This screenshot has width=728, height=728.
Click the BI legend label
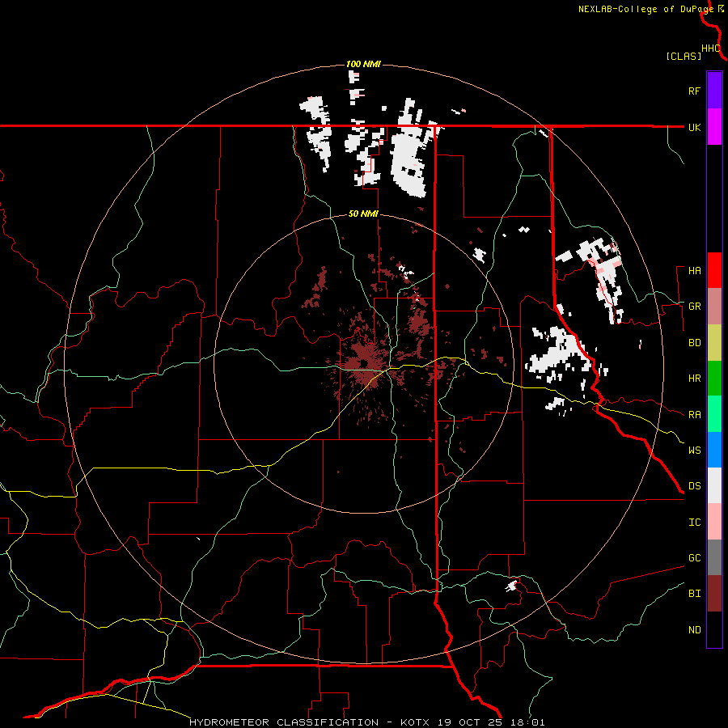694,594
